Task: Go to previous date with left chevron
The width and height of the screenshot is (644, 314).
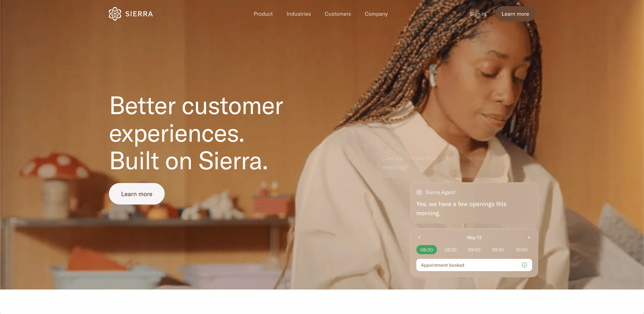Action: 419,237
